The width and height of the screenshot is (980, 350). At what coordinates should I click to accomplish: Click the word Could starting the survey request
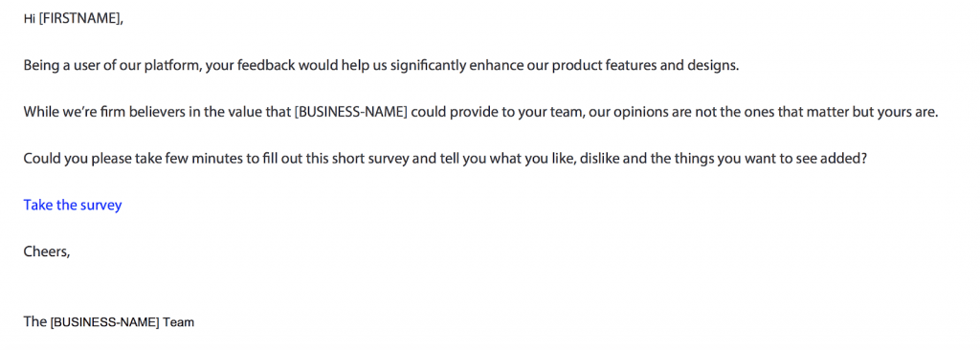tap(40, 159)
